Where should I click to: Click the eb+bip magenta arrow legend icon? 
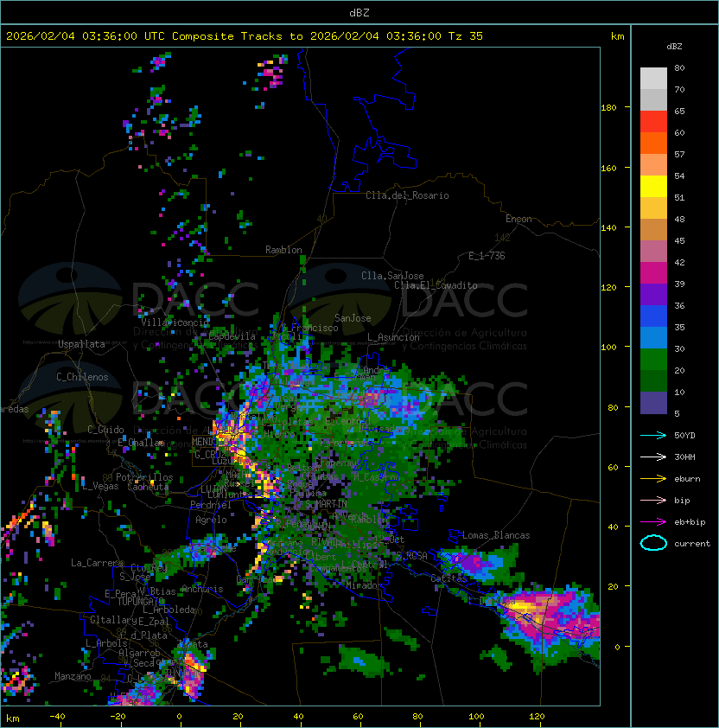pos(653,522)
